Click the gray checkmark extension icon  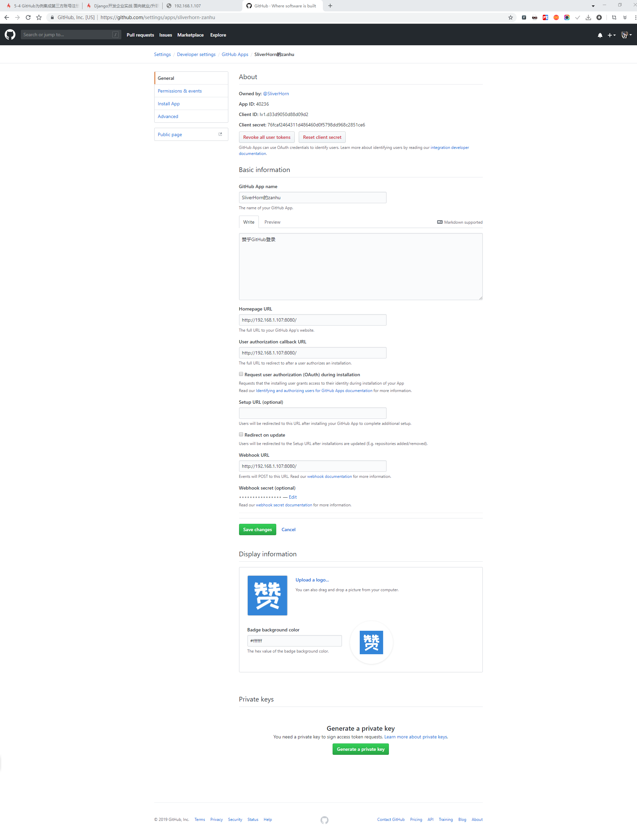coord(577,17)
